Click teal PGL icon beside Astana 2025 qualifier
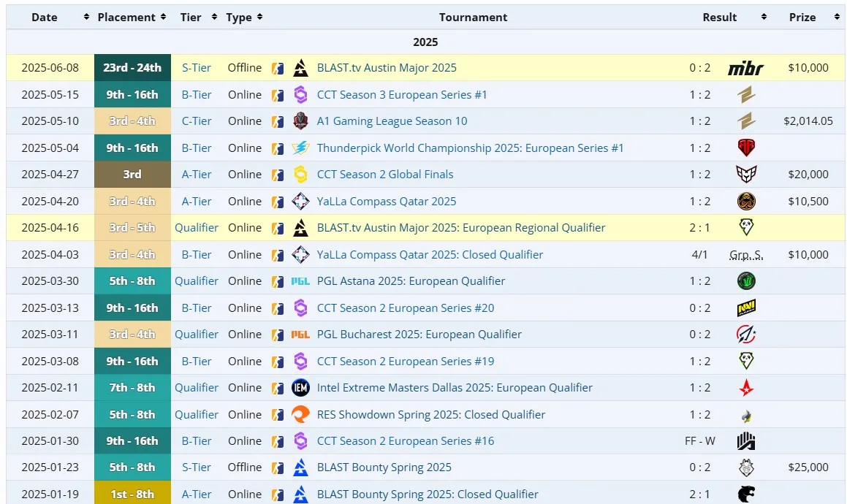847x504 pixels. (x=300, y=281)
